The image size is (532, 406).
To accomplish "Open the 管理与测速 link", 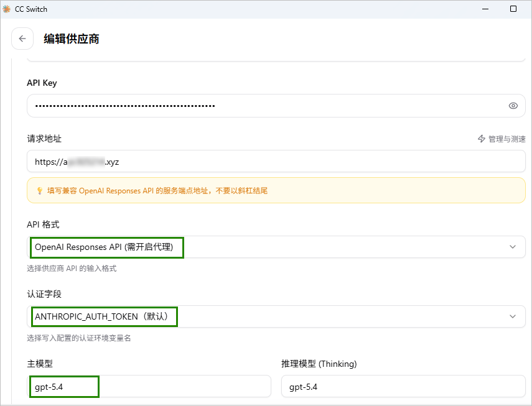I will click(506, 139).
